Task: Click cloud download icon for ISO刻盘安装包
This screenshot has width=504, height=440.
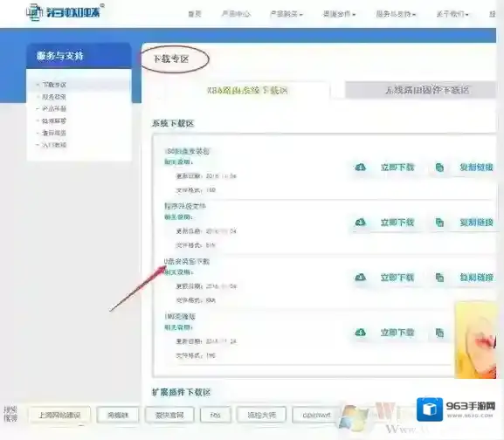Action: (361, 167)
